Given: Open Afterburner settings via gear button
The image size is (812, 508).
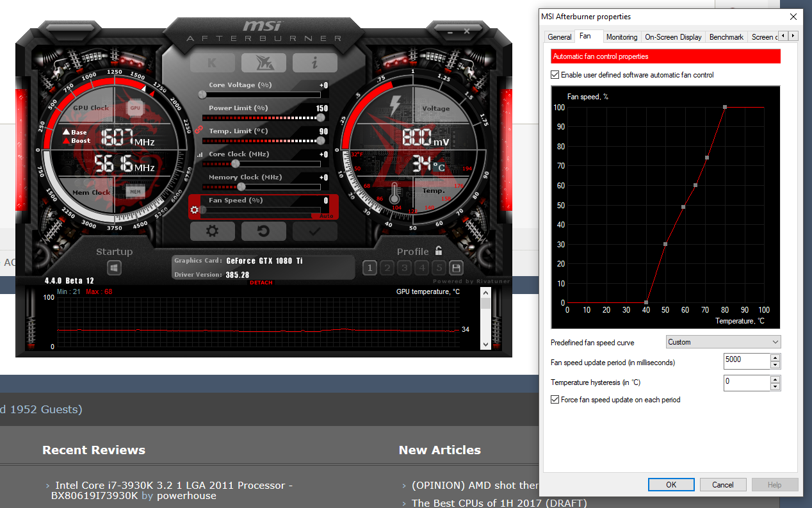Looking at the screenshot, I should 212,231.
